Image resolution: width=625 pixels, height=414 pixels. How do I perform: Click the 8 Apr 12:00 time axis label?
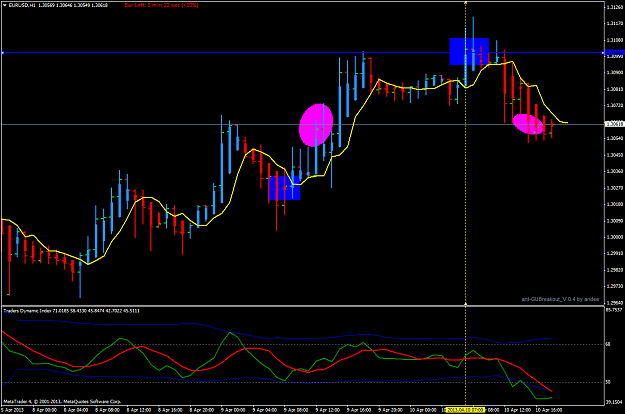coord(139,410)
